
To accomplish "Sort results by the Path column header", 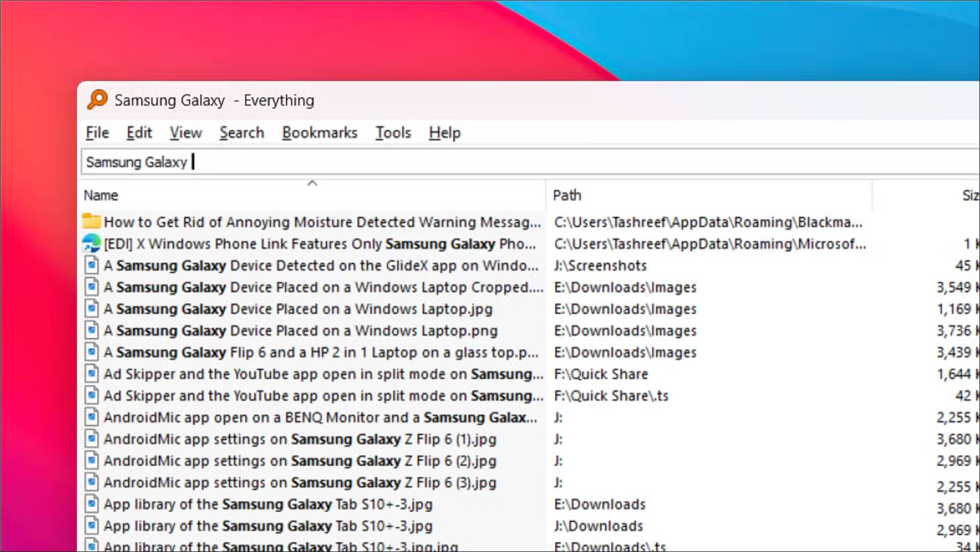I will pos(567,195).
